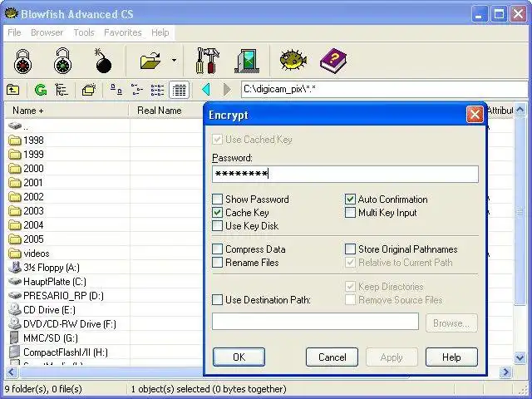Image resolution: width=532 pixels, height=399 pixels.
Task: Click the horizontal scrollbar left arrow
Action: coord(11,372)
